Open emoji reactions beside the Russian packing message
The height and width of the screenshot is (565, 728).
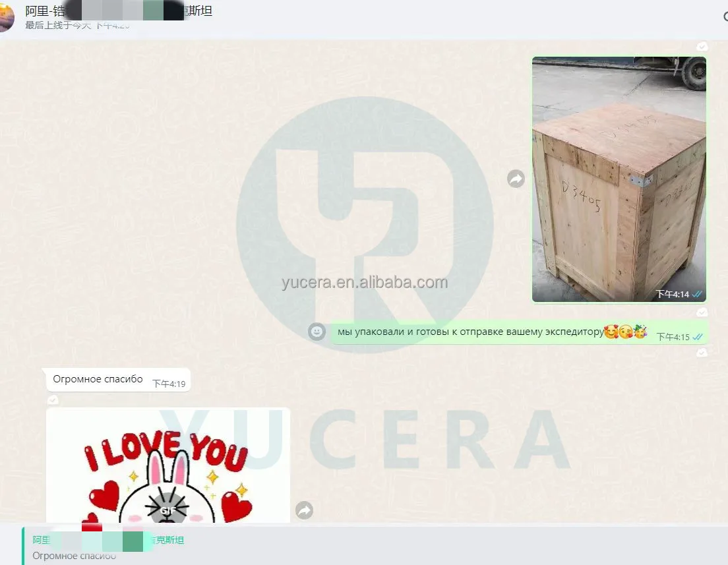(317, 332)
